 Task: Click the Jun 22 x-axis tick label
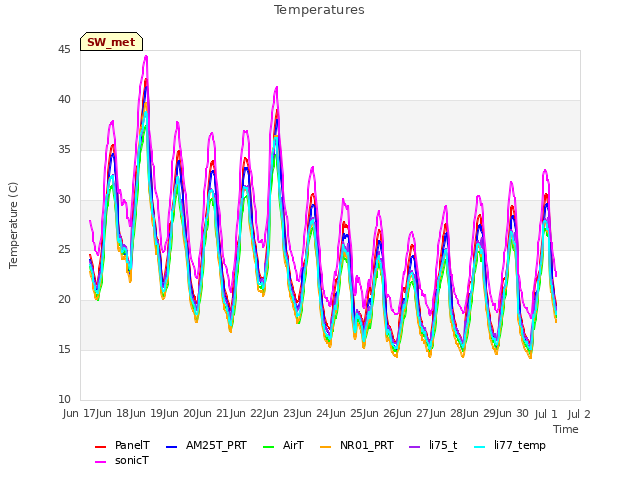[x=247, y=413]
